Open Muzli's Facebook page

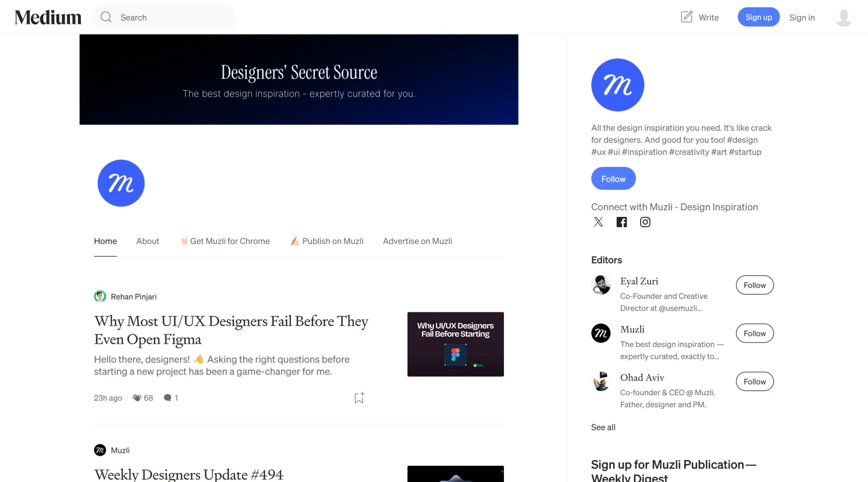point(622,222)
